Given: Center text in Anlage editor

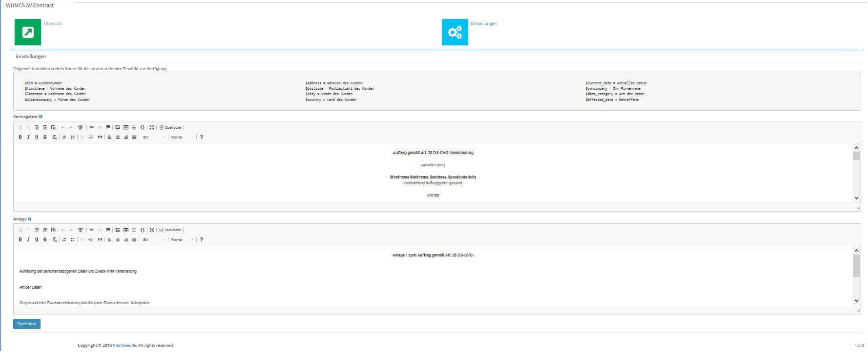Looking at the screenshot, I should point(118,240).
